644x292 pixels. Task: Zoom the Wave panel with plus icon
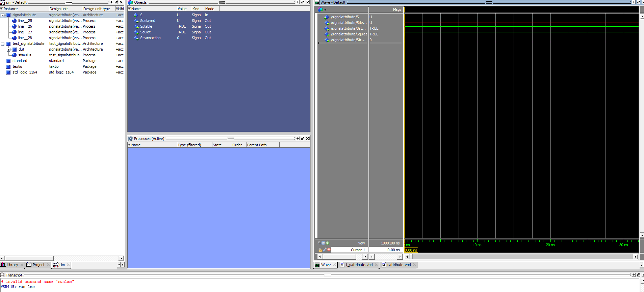point(634,2)
